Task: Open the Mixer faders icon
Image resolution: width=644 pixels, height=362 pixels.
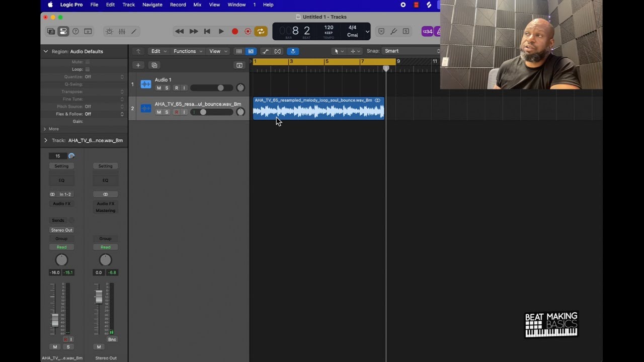Action: (x=122, y=31)
